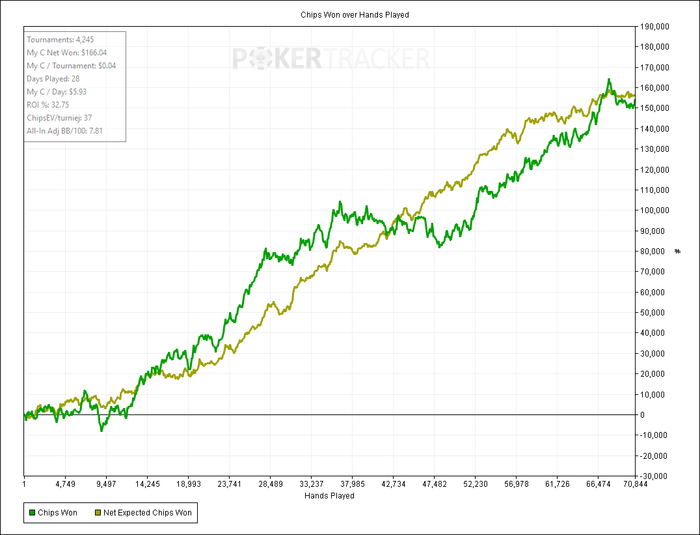Click the -30,000 y-axis label
This screenshot has width=700, height=535.
tap(654, 476)
